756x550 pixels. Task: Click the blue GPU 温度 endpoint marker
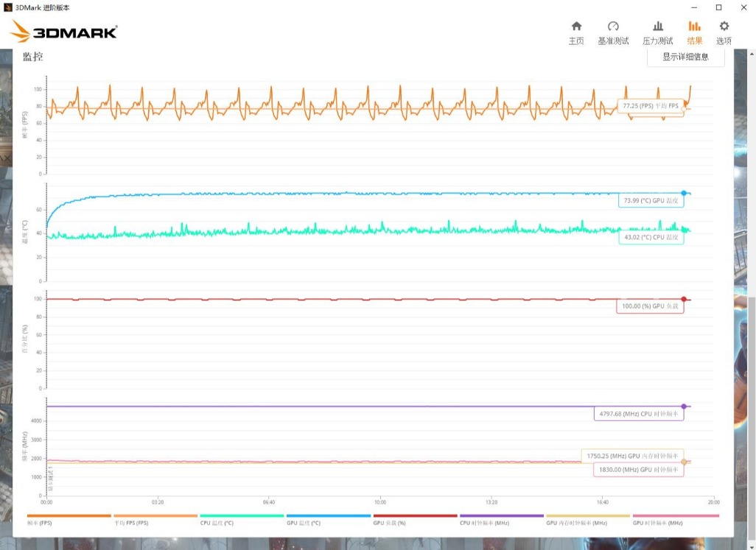[684, 193]
